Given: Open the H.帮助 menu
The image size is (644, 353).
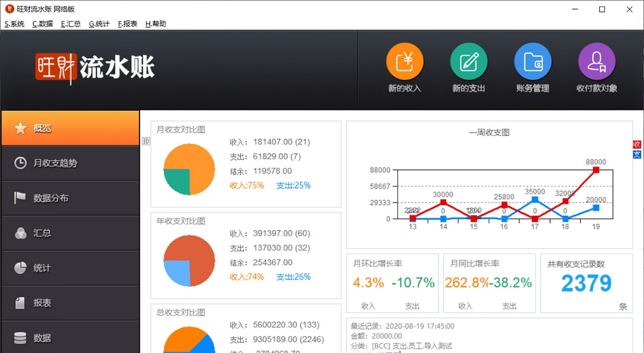Looking at the screenshot, I should (x=156, y=24).
